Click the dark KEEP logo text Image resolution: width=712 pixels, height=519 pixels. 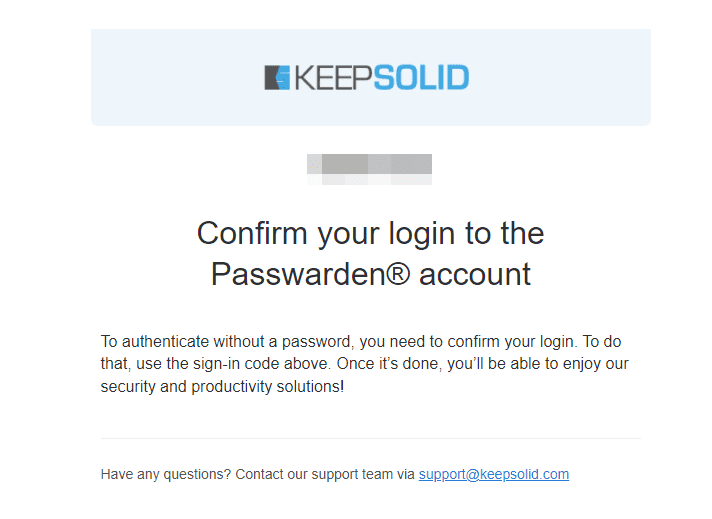coord(333,77)
